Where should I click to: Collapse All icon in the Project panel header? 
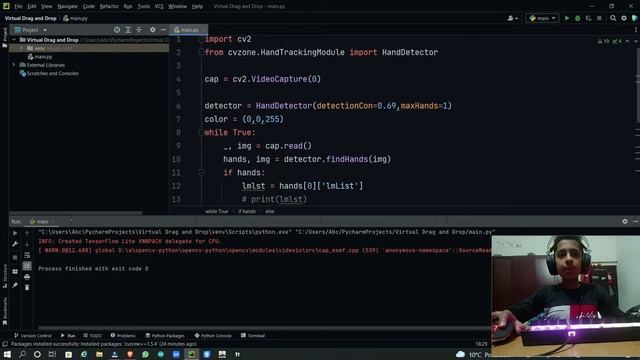point(139,30)
